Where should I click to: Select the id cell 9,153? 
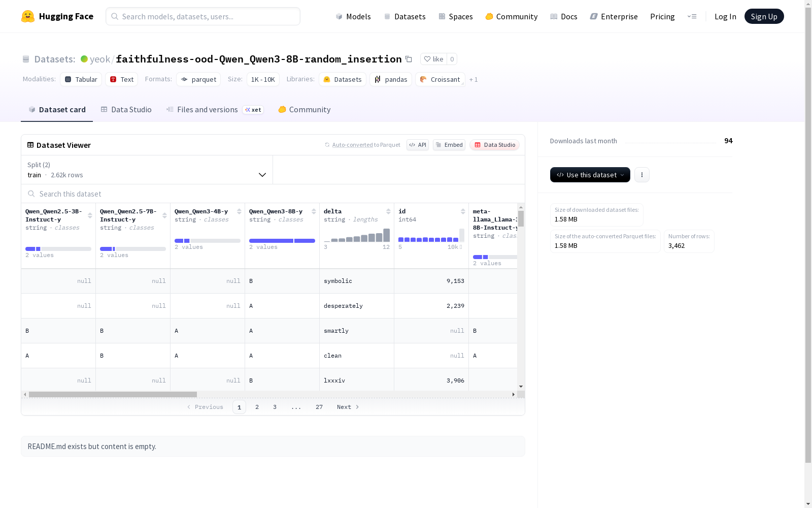431,281
